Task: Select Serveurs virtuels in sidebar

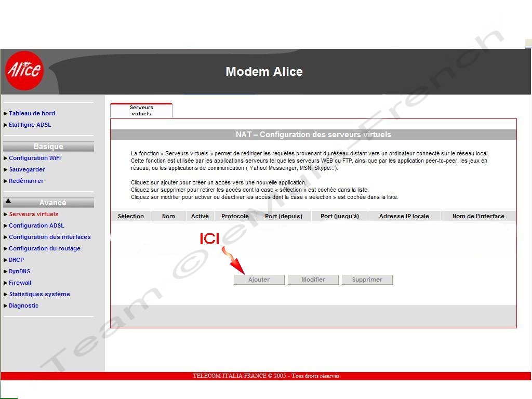Action: (34, 214)
